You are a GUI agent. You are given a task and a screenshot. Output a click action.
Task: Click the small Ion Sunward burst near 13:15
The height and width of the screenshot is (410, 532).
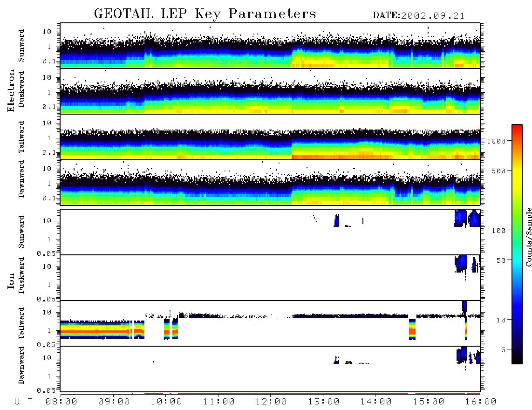(x=336, y=220)
